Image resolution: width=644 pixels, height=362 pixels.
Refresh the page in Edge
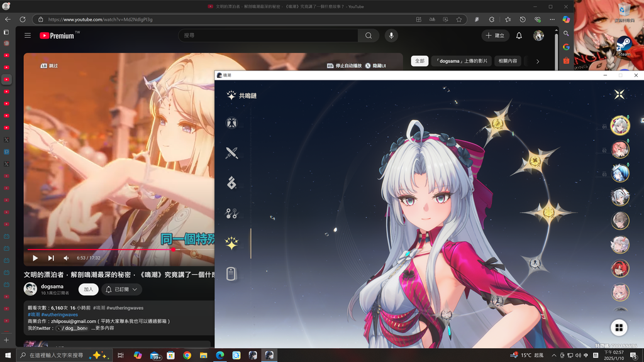click(23, 19)
